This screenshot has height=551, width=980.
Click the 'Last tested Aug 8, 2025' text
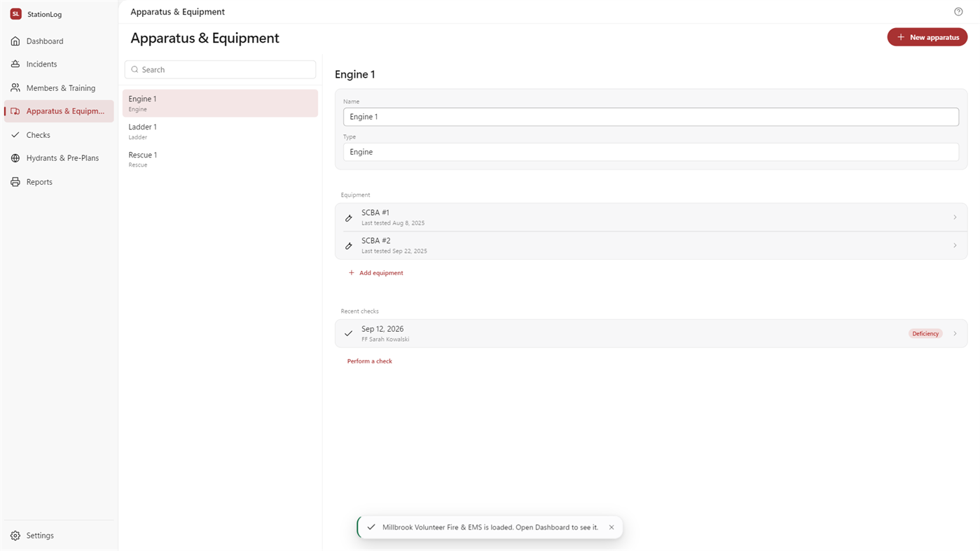pyautogui.click(x=393, y=223)
